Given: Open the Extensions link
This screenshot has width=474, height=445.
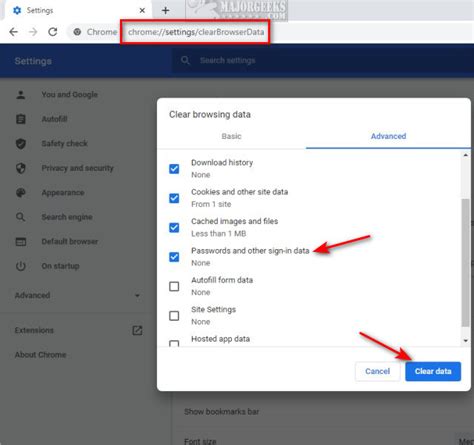Looking at the screenshot, I should (34, 330).
